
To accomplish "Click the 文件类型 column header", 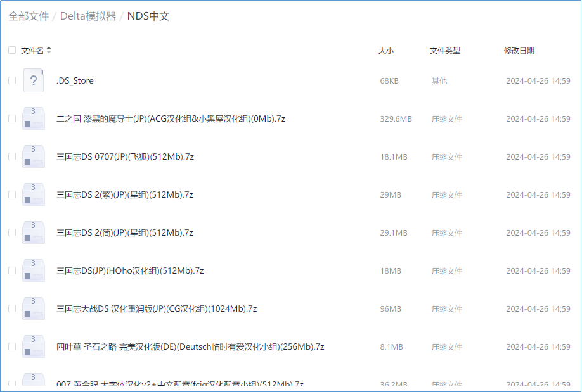I will tap(444, 51).
